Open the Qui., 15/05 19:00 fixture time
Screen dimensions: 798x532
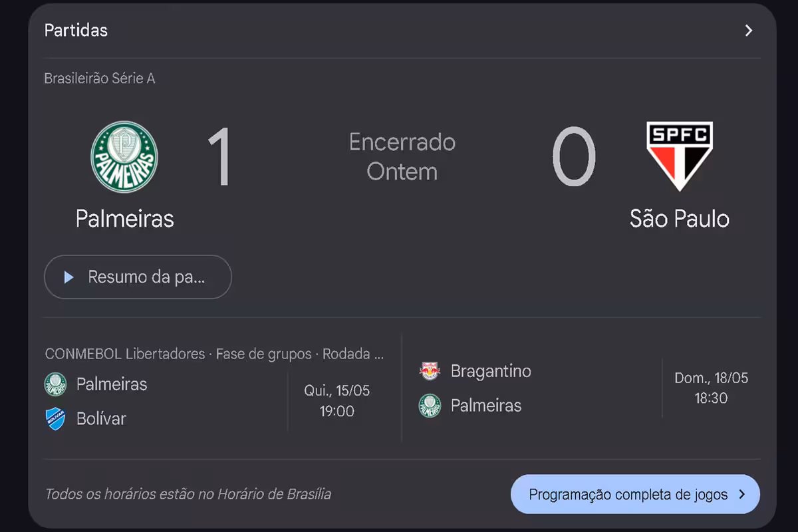pyautogui.click(x=337, y=401)
